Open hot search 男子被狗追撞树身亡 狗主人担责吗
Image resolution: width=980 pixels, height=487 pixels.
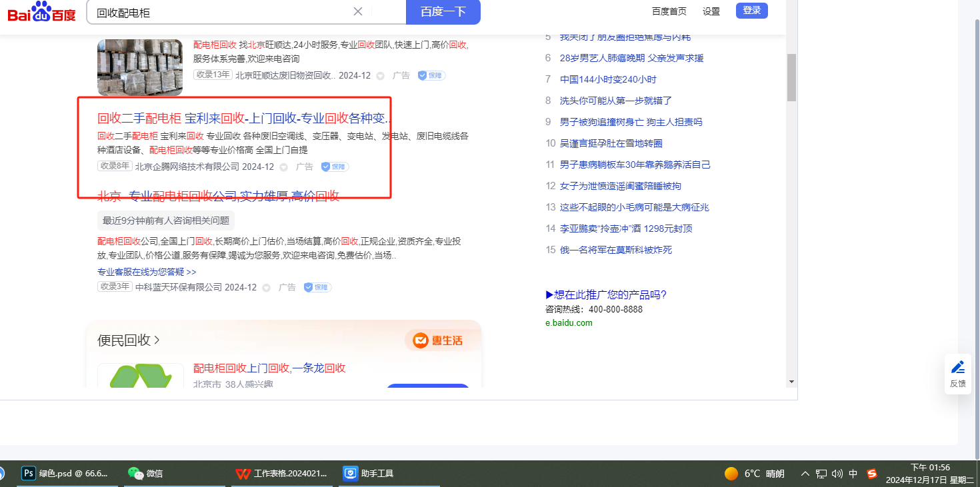point(631,122)
